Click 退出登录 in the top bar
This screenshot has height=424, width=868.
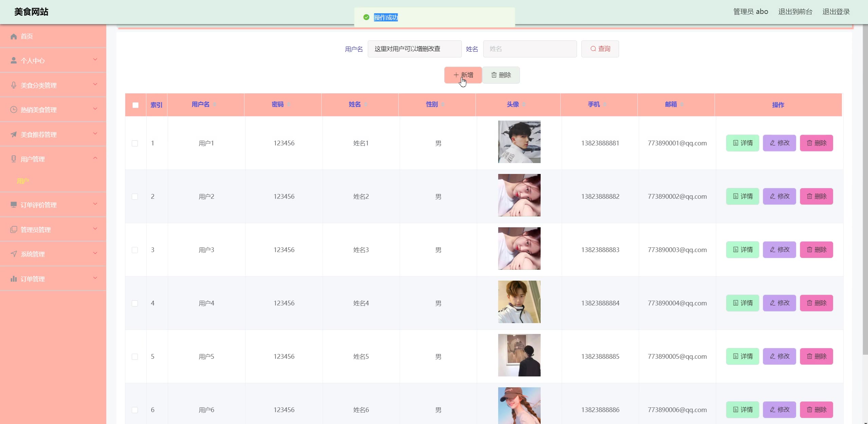[x=836, y=12]
